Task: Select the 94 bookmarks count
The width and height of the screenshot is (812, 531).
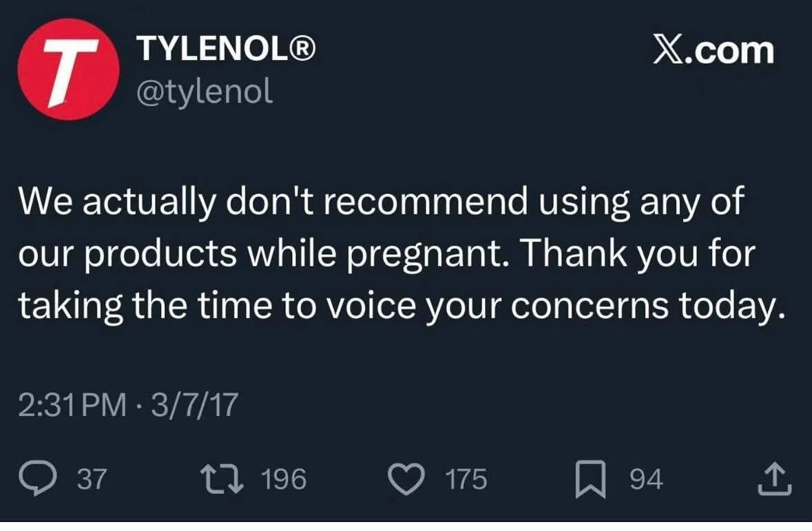Action: [x=647, y=479]
